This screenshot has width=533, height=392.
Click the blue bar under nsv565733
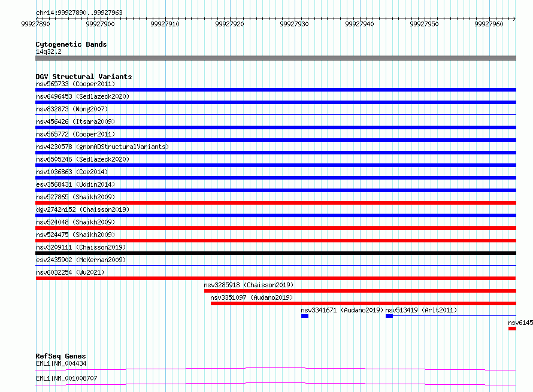(275, 90)
